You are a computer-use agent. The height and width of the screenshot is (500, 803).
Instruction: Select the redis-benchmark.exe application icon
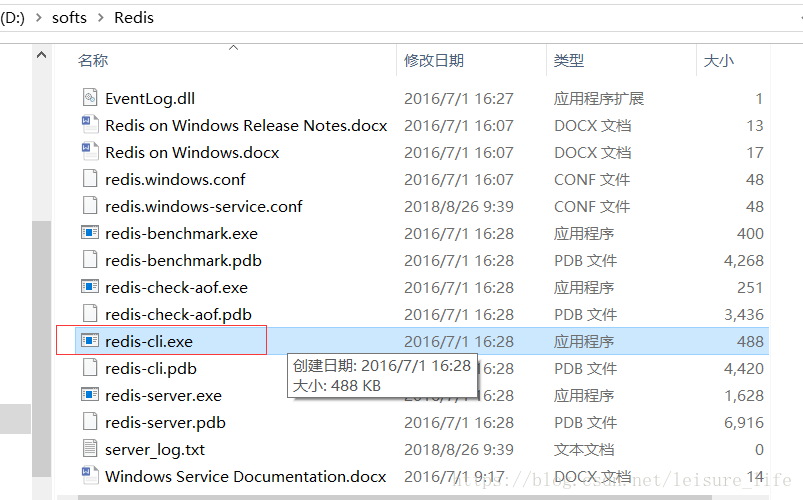(x=90, y=233)
